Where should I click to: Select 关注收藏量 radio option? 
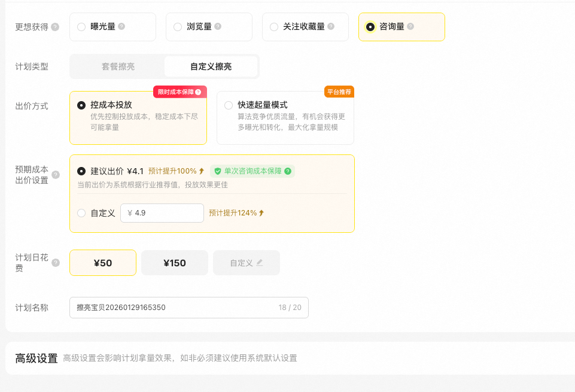[274, 27]
